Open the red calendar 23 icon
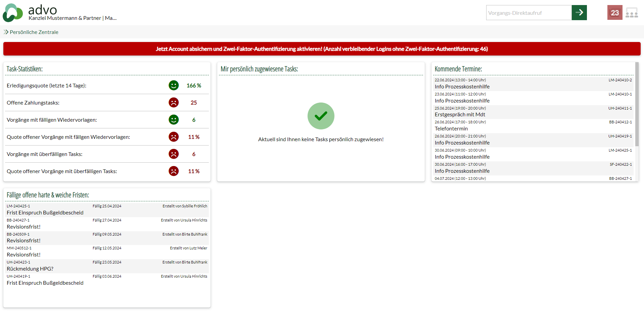This screenshot has width=644, height=322. click(614, 13)
